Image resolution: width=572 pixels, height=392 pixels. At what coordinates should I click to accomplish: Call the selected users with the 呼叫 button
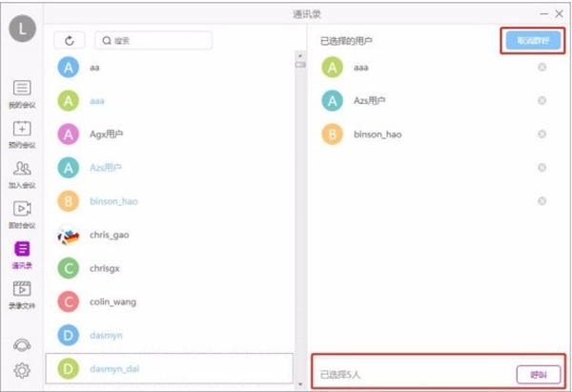tap(539, 375)
